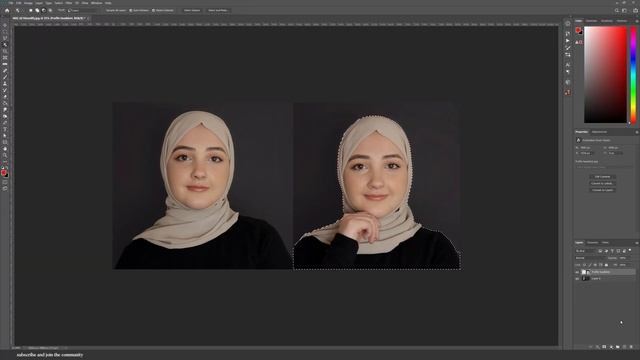640x360 pixels.
Task: Select the Clone Stamp tool
Action: [5, 84]
